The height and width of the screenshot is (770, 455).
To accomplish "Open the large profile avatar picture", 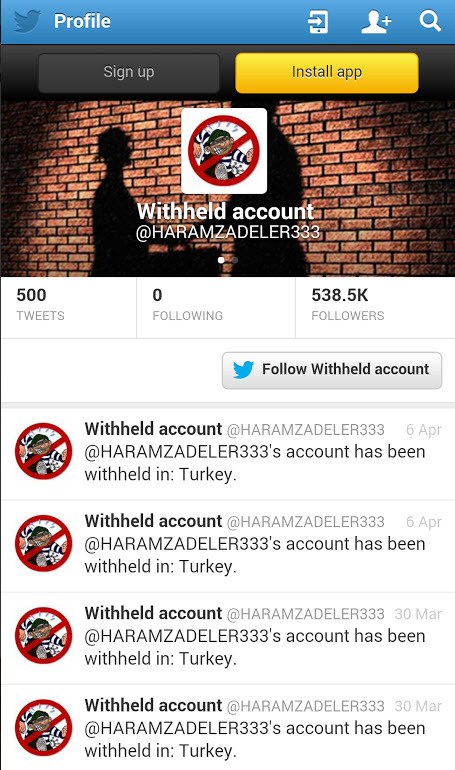I will (224, 151).
